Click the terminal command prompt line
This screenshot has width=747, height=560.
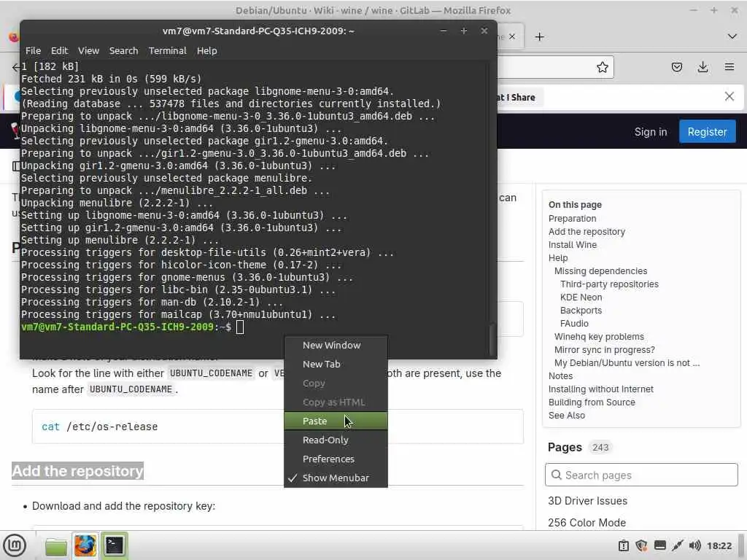pyautogui.click(x=133, y=327)
